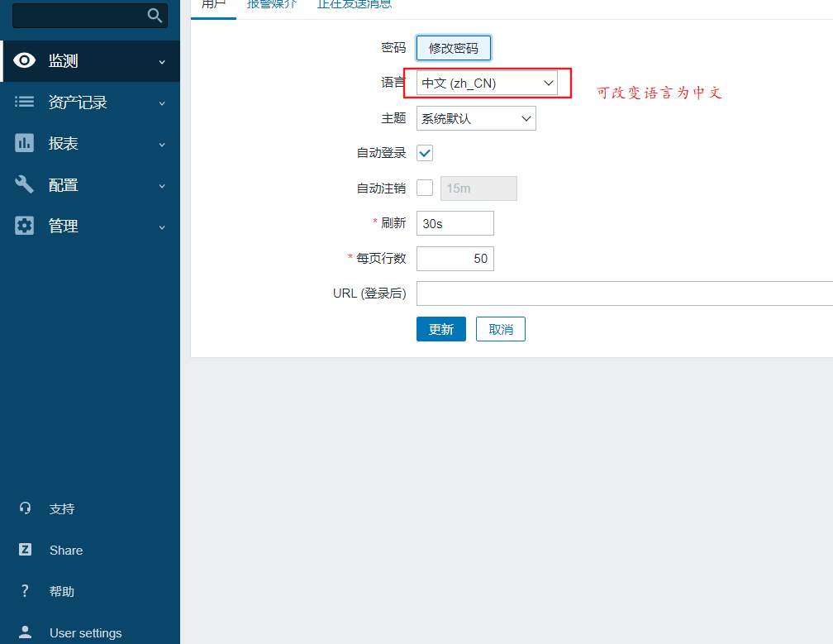Open the 报表 sidebar menu
Image resolution: width=833 pixels, height=644 pixels.
pyautogui.click(x=90, y=144)
